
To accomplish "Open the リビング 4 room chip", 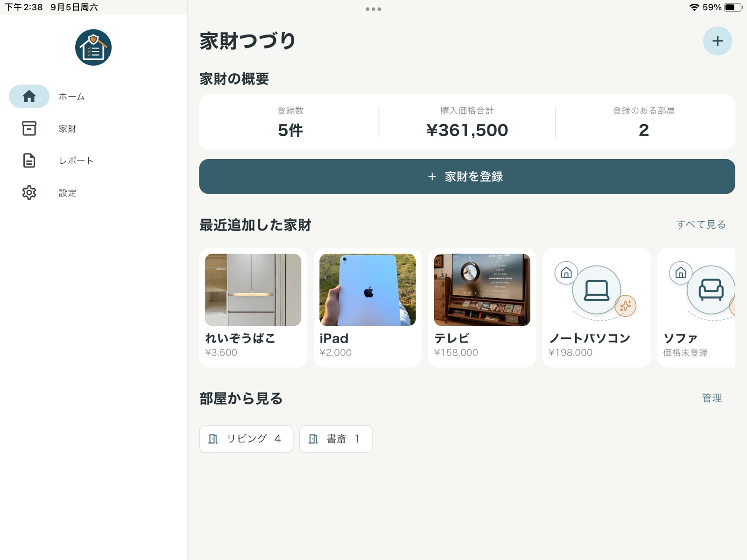I will tap(246, 439).
